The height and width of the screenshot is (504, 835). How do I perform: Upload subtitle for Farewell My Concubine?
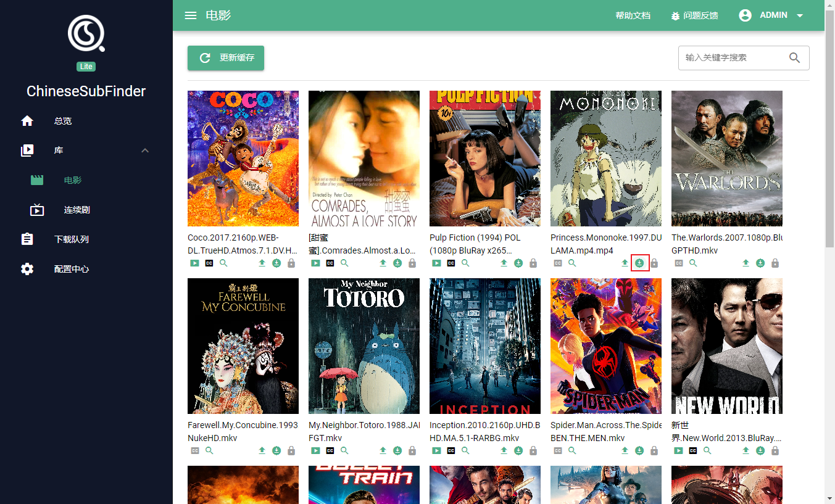(x=262, y=450)
